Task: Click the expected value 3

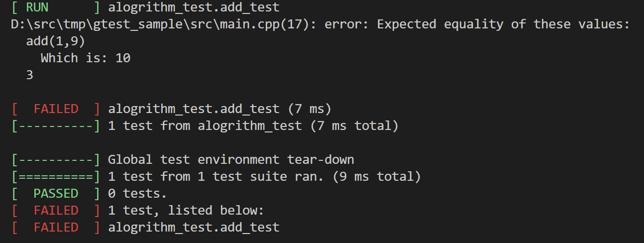Action: pyautogui.click(x=30, y=75)
